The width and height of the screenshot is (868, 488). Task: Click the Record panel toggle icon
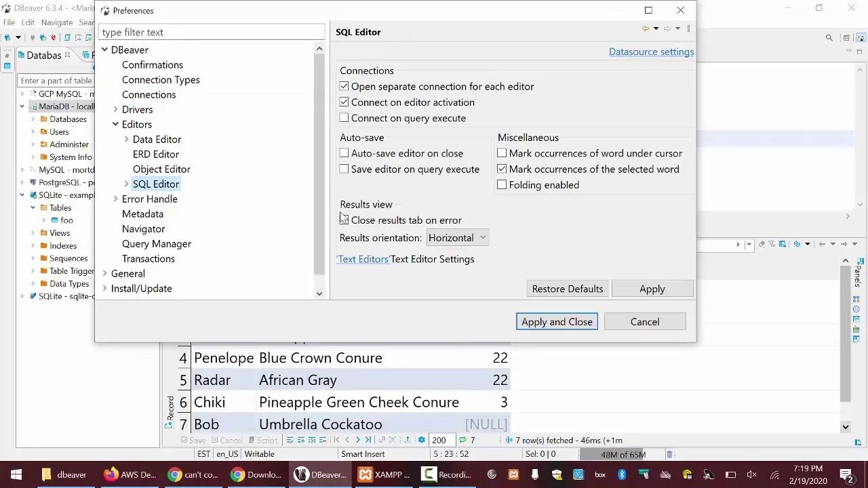tap(168, 425)
